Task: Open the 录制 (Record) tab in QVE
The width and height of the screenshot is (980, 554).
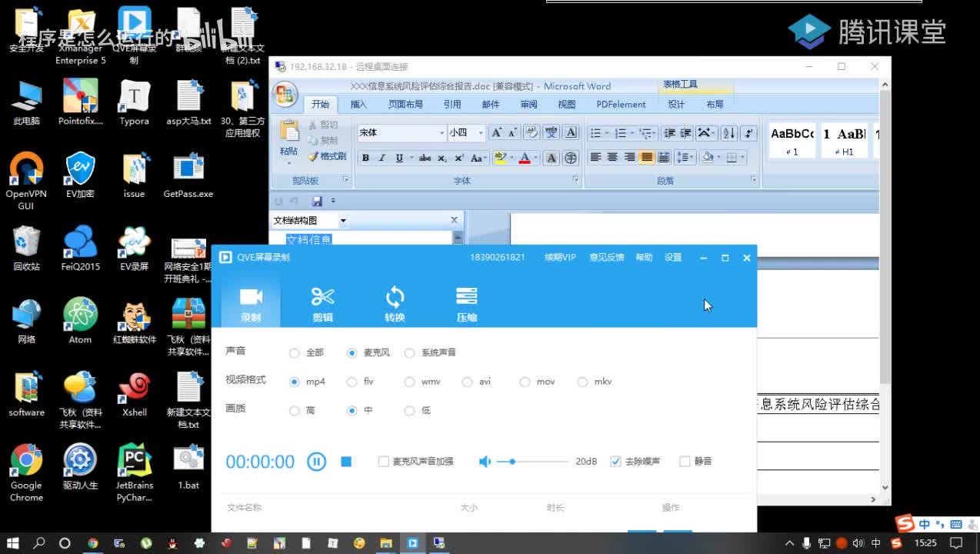Action: [x=251, y=304]
